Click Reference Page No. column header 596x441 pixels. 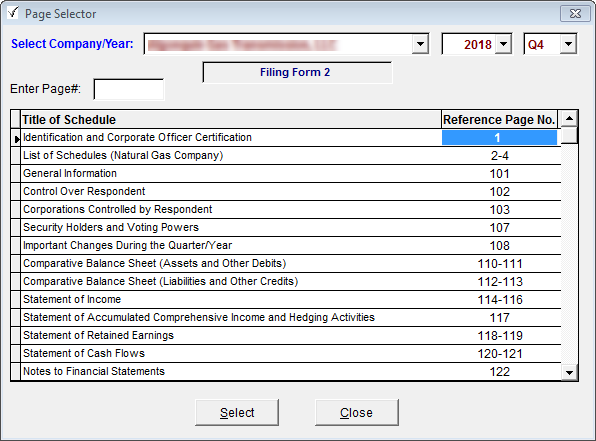499,120
